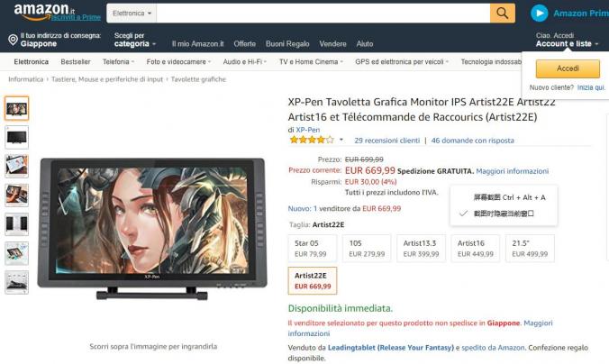Open the Offerte navigation item

(x=245, y=44)
